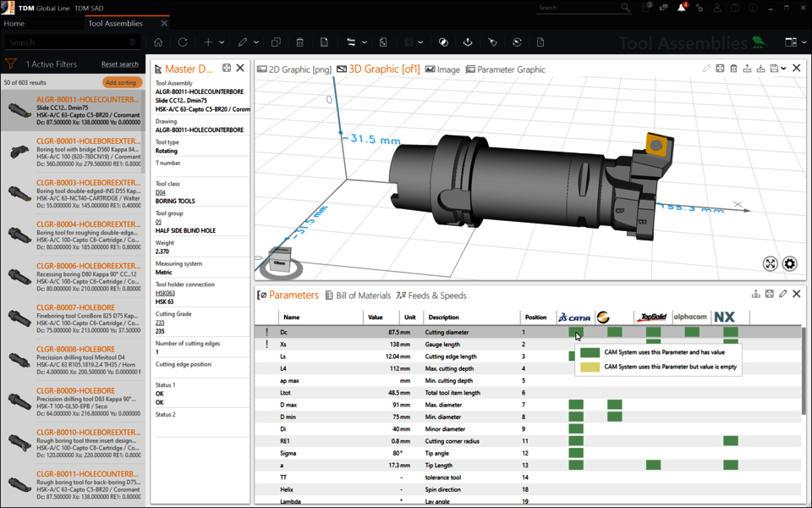The height and width of the screenshot is (508, 812).
Task: Edit parameters with the pencil icon
Action: tap(783, 294)
